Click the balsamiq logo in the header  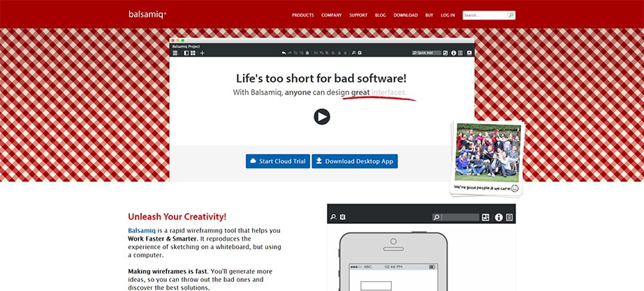(x=147, y=15)
